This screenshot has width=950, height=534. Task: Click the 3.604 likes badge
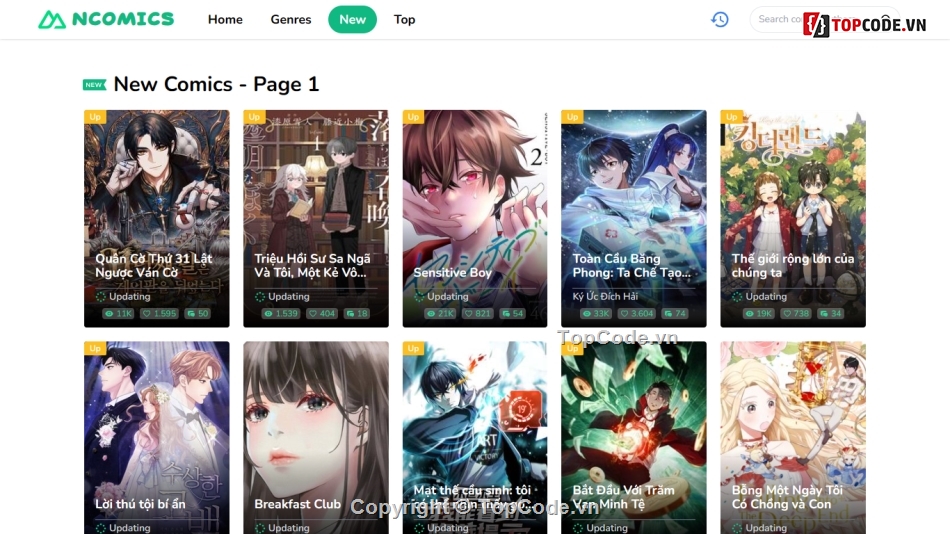[637, 313]
